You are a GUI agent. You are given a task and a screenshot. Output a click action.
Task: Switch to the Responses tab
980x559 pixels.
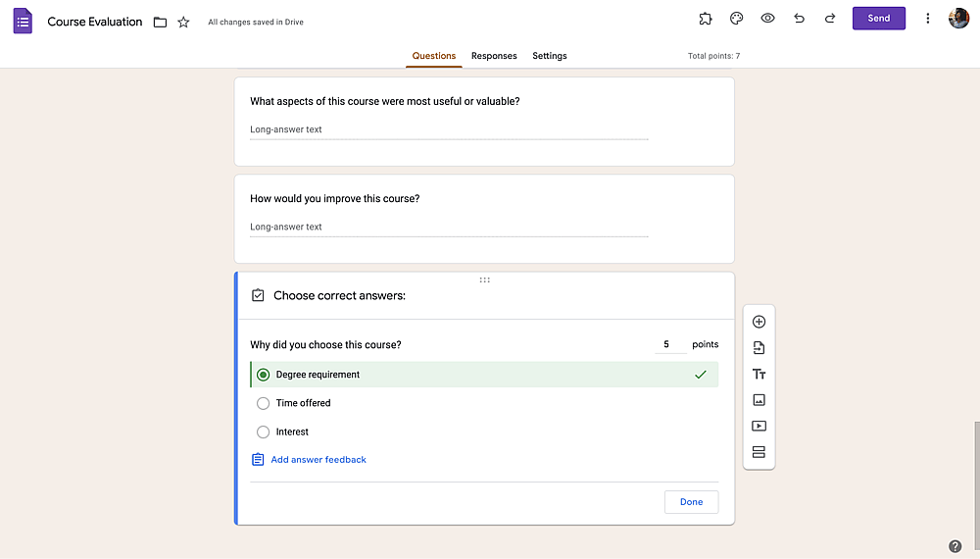494,56
